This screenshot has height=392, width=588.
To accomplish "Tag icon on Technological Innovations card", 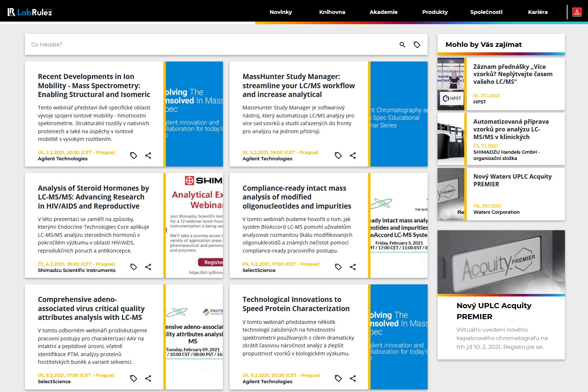I will click(x=338, y=378).
